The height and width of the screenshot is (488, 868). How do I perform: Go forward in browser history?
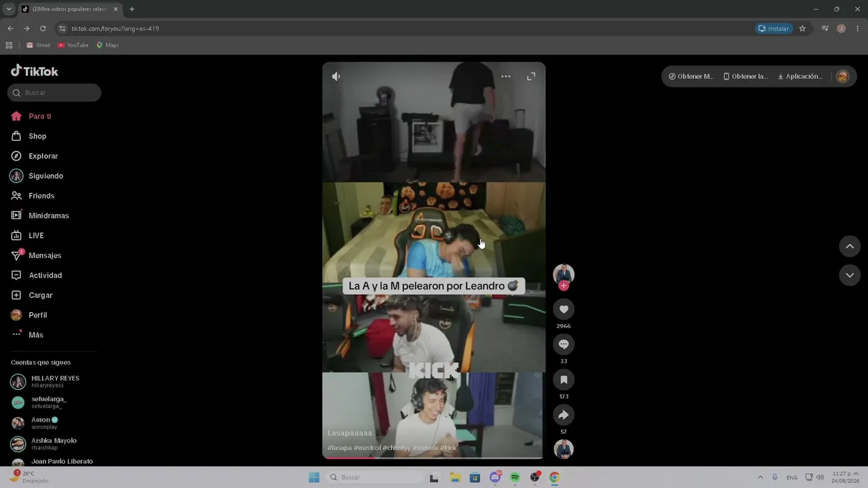click(x=26, y=28)
